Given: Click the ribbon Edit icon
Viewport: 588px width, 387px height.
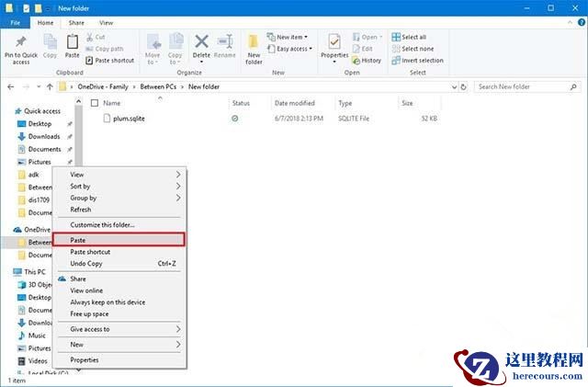Looking at the screenshot, I should (x=356, y=49).
